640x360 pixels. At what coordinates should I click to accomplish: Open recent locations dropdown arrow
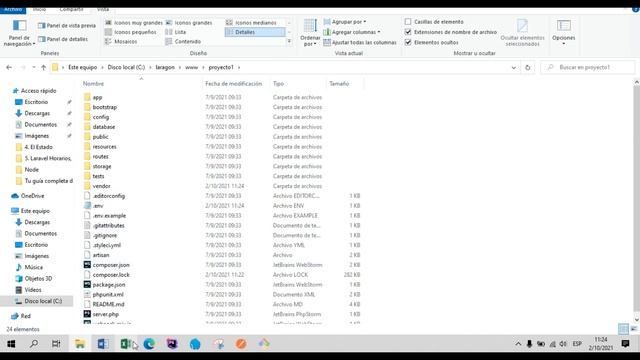(33, 67)
